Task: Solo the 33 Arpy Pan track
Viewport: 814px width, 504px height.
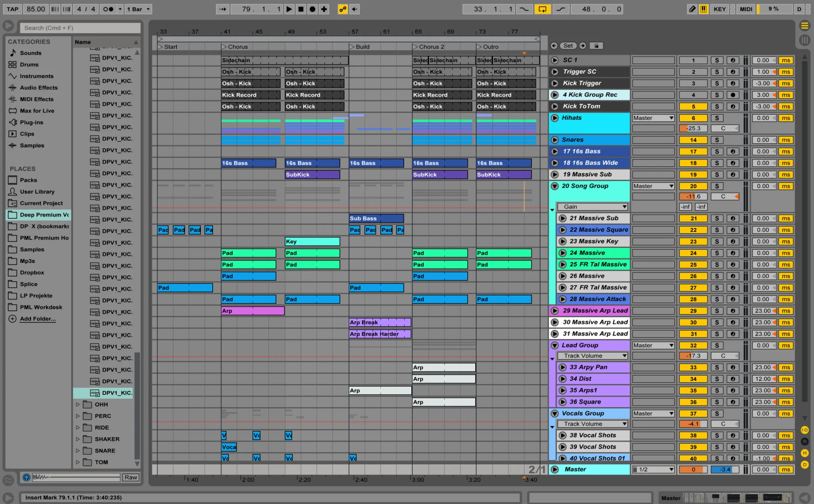Action: (717, 367)
